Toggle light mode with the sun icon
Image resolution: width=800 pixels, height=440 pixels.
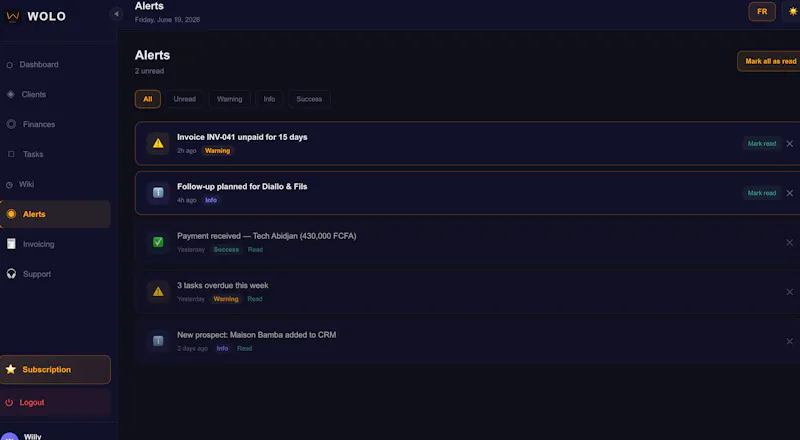click(x=792, y=11)
